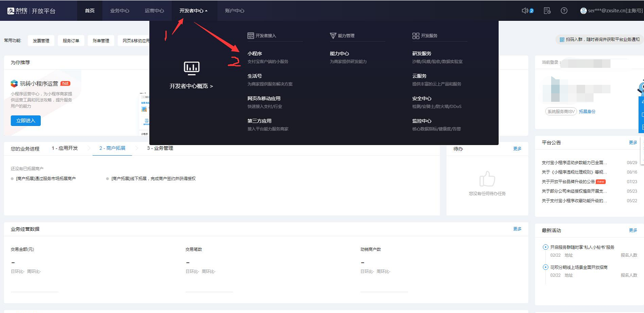
Task: Click the QR code scan group icon
Action: click(x=562, y=39)
